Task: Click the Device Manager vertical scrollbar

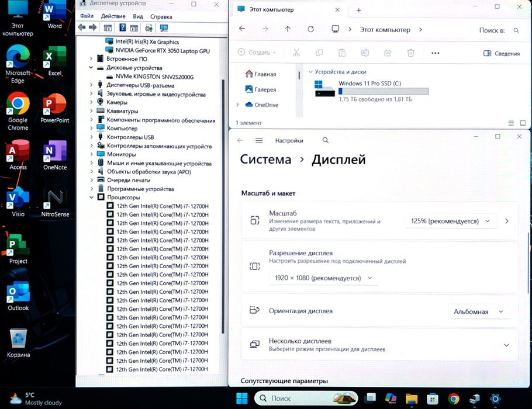Action: [x=223, y=206]
